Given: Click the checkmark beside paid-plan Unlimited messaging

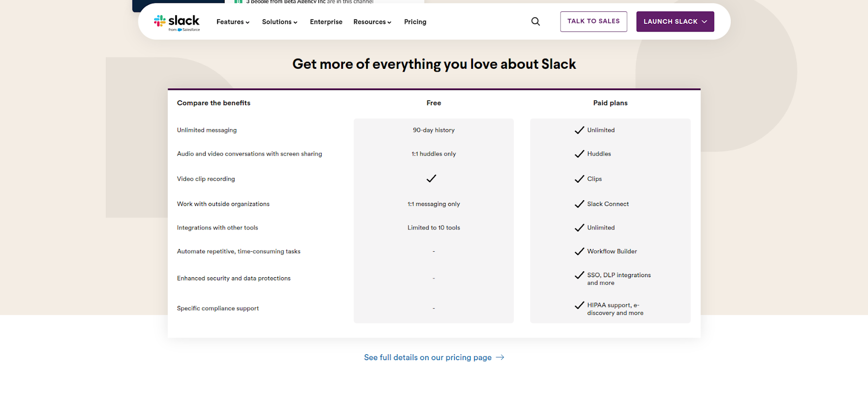Looking at the screenshot, I should coord(579,130).
